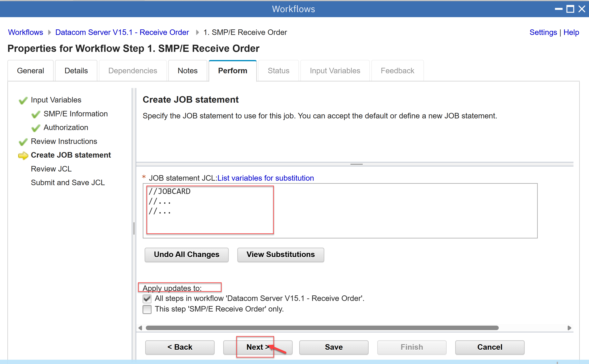Click the horizontal pane splitter handle
The width and height of the screenshot is (589, 364).
pos(356,164)
